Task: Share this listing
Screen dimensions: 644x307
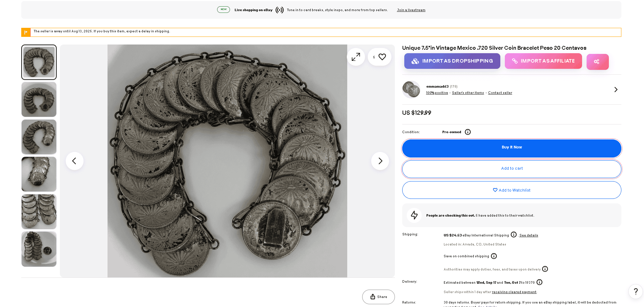Action: tap(378, 297)
